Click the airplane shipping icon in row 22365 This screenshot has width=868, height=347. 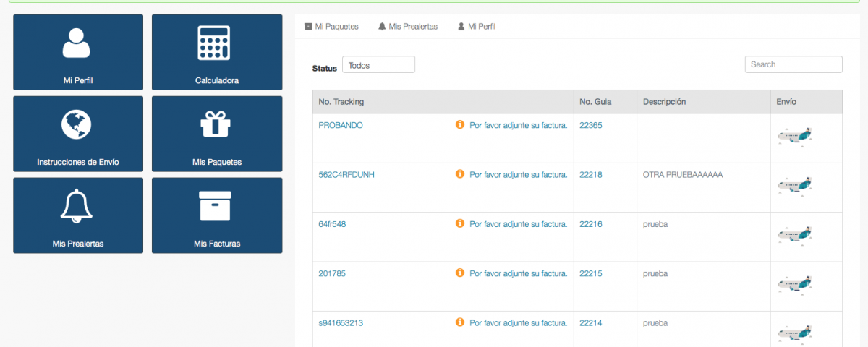click(794, 136)
